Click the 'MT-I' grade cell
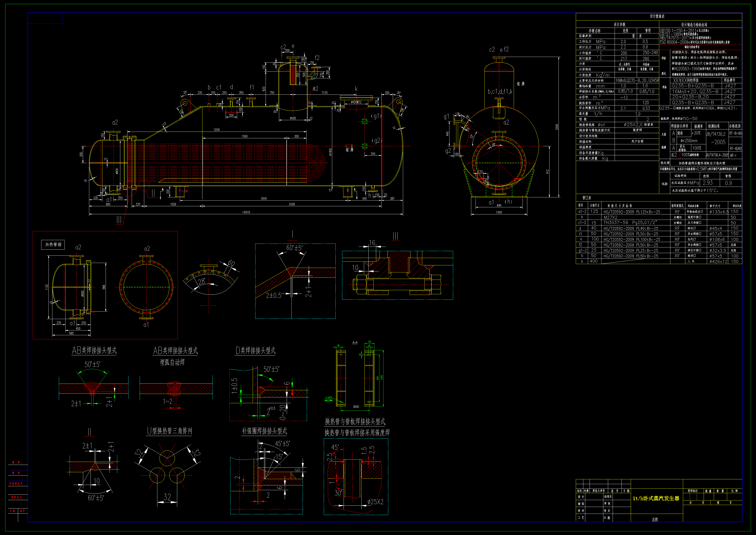Screen dimensions: 756x535 click(x=733, y=155)
